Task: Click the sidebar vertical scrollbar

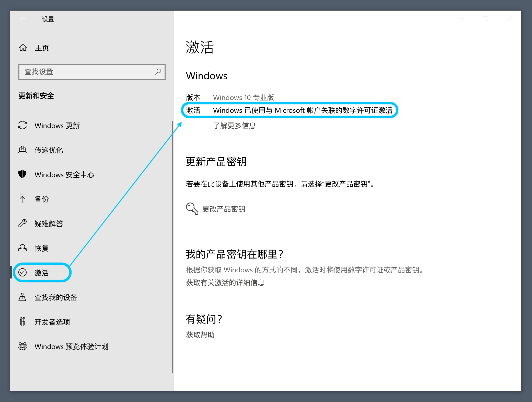Action: tap(172, 247)
